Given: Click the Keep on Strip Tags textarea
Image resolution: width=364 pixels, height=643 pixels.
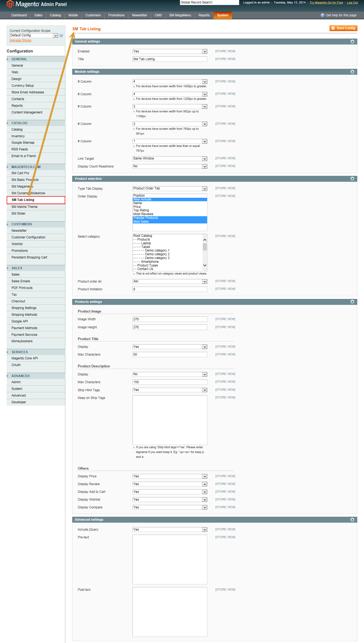Looking at the screenshot, I should (170, 420).
